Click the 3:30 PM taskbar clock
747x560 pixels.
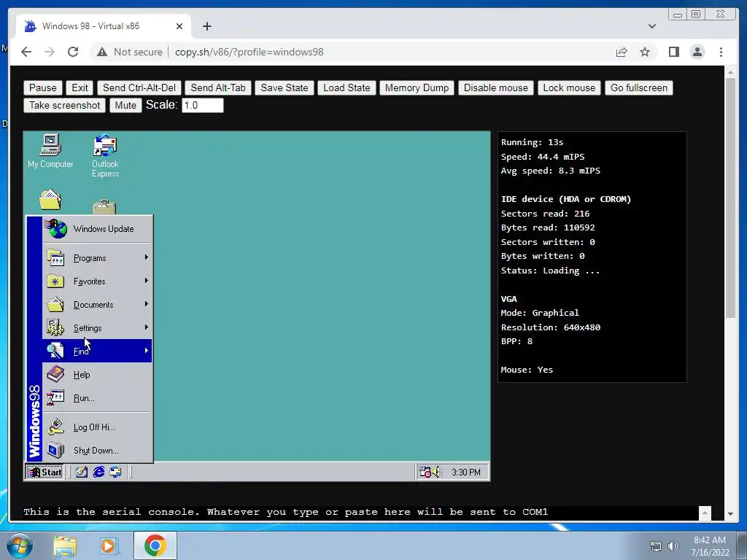(x=466, y=472)
